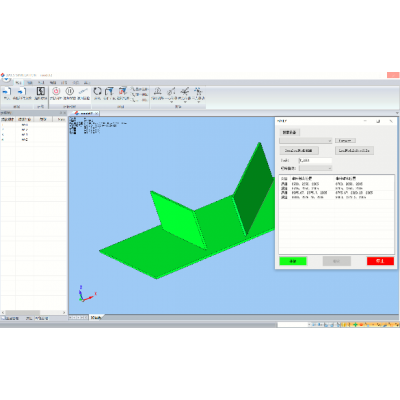Image resolution: width=400 pixels, height=400 pixels.
Task: Open the wide combo box in the dialog
Action: [306, 141]
